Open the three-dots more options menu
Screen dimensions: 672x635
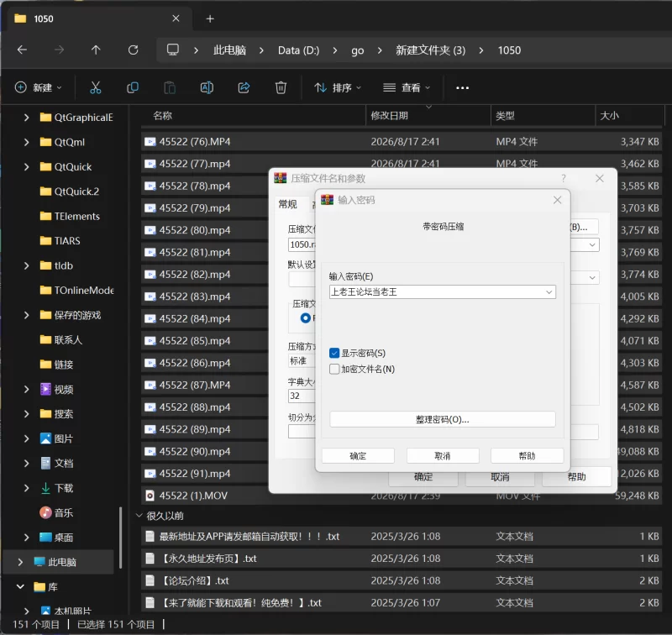click(463, 88)
